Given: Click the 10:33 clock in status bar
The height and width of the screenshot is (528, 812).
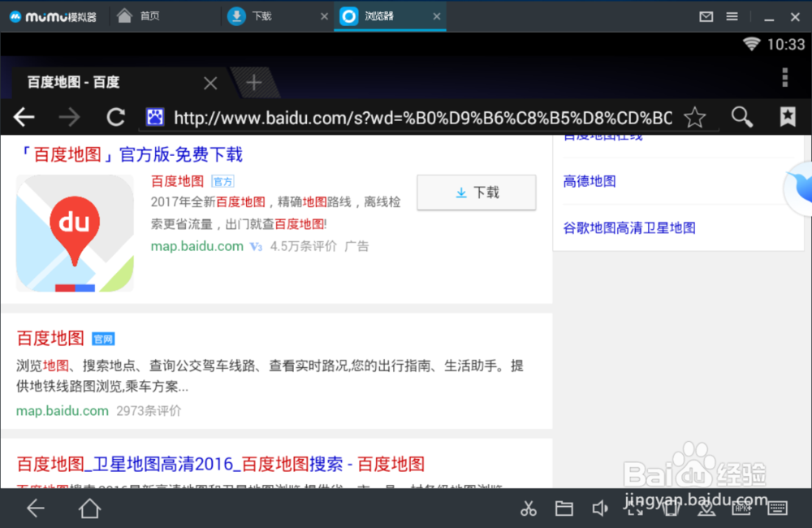Looking at the screenshot, I should pos(786,45).
